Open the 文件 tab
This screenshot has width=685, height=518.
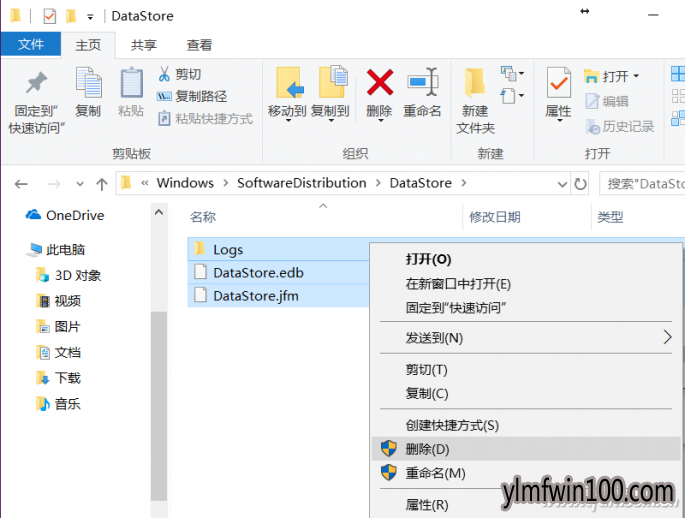coord(31,44)
